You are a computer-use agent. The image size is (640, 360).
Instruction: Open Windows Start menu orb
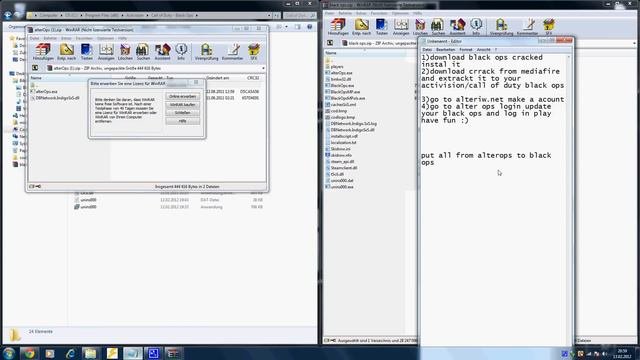pos(9,353)
